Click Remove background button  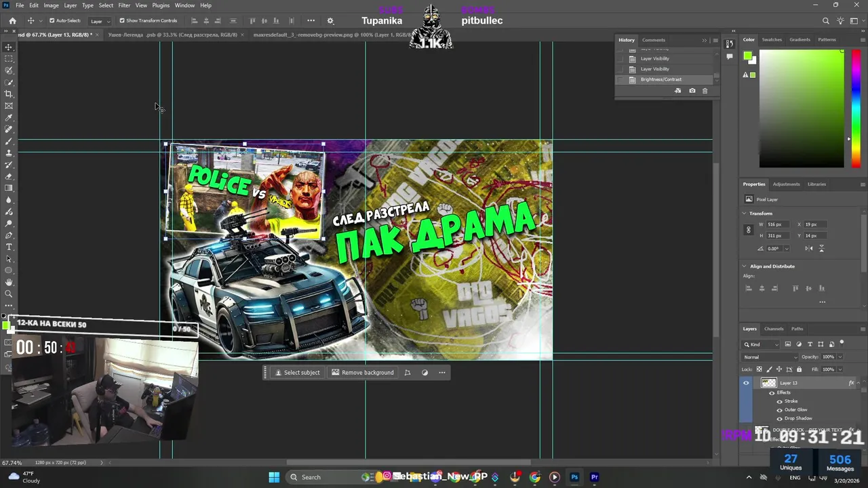[x=363, y=372]
